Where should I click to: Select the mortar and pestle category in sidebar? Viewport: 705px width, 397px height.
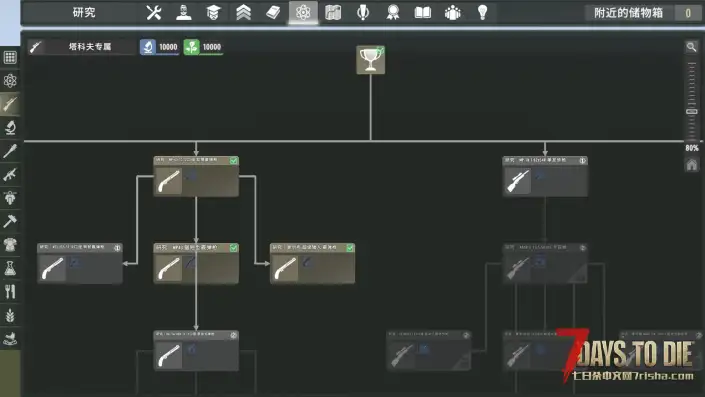tap(10, 339)
